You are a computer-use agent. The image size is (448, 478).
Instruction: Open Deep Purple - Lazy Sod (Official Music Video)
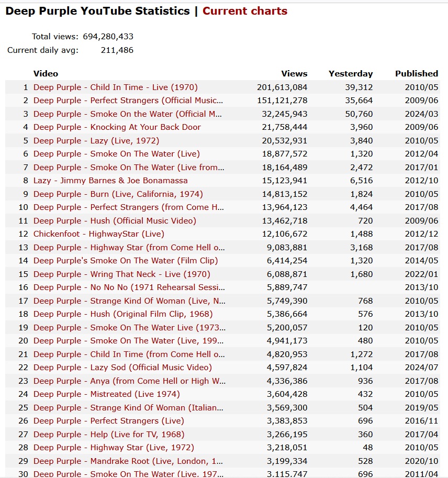(x=122, y=368)
